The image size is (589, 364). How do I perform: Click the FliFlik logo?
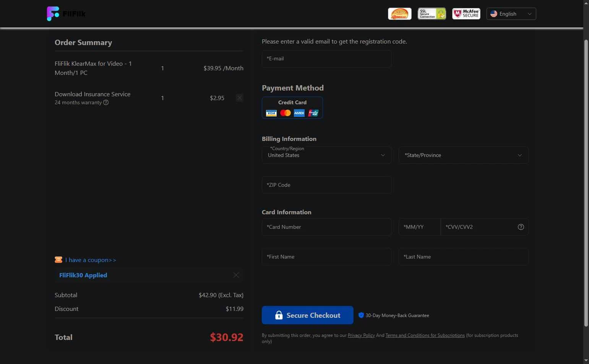click(x=66, y=14)
